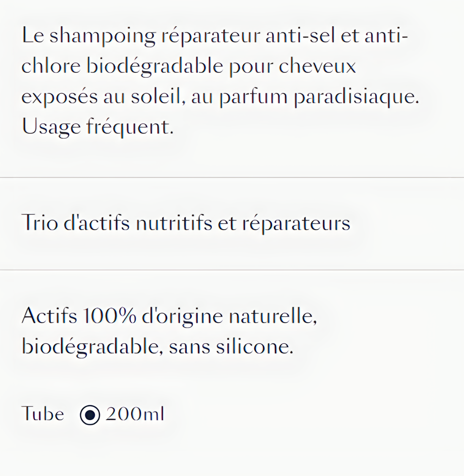Click the word nutritifs in section heading
The image size is (464, 476).
(174, 223)
